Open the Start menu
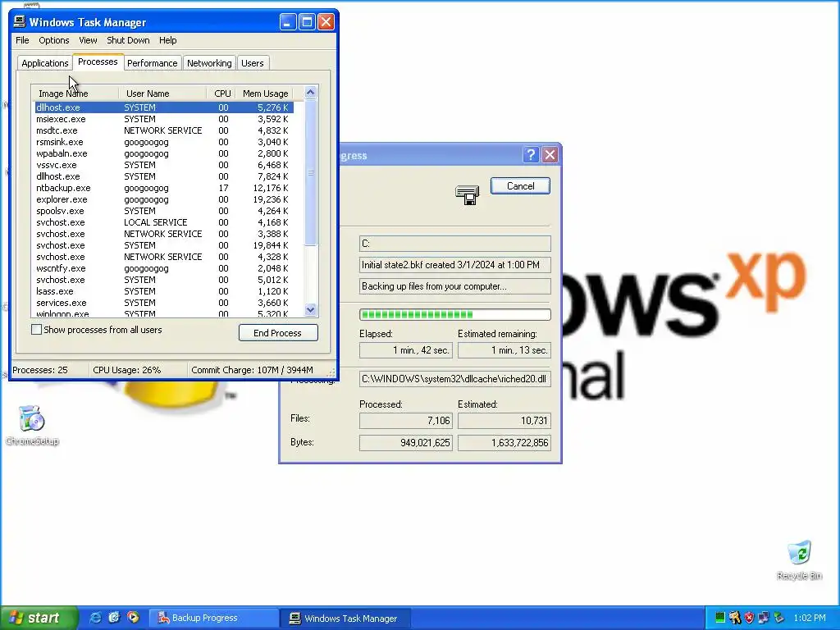The image size is (840, 630). (39, 618)
